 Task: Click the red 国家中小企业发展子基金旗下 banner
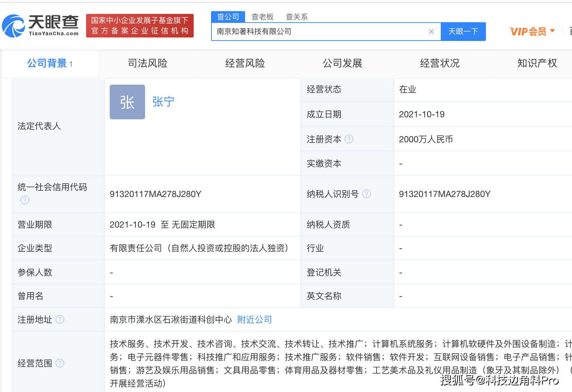(x=140, y=26)
